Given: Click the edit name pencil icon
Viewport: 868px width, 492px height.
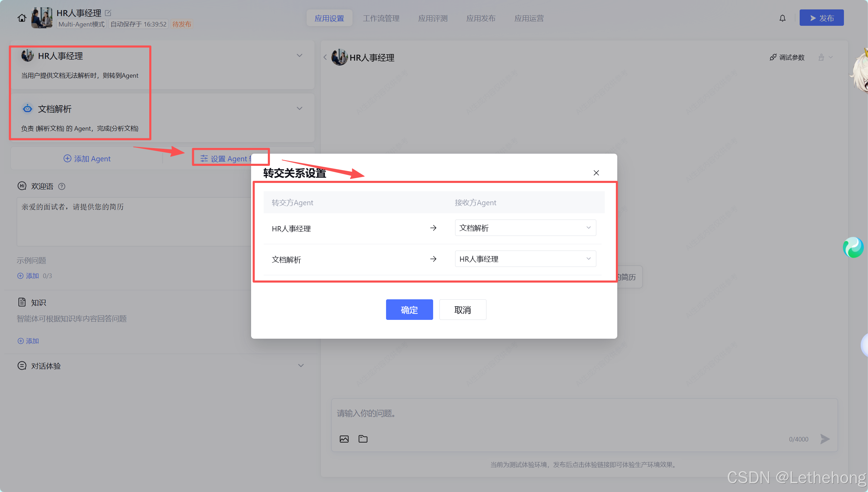Looking at the screenshot, I should click(x=108, y=13).
